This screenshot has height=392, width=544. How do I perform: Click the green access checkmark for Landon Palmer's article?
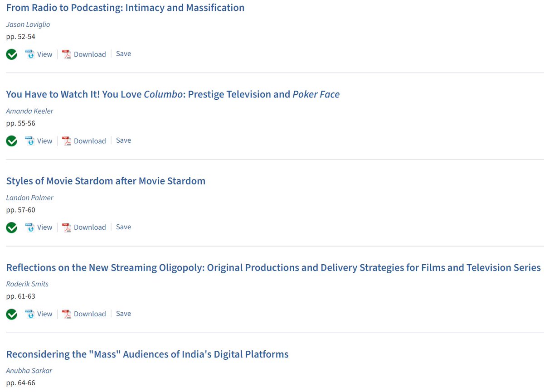click(x=12, y=227)
